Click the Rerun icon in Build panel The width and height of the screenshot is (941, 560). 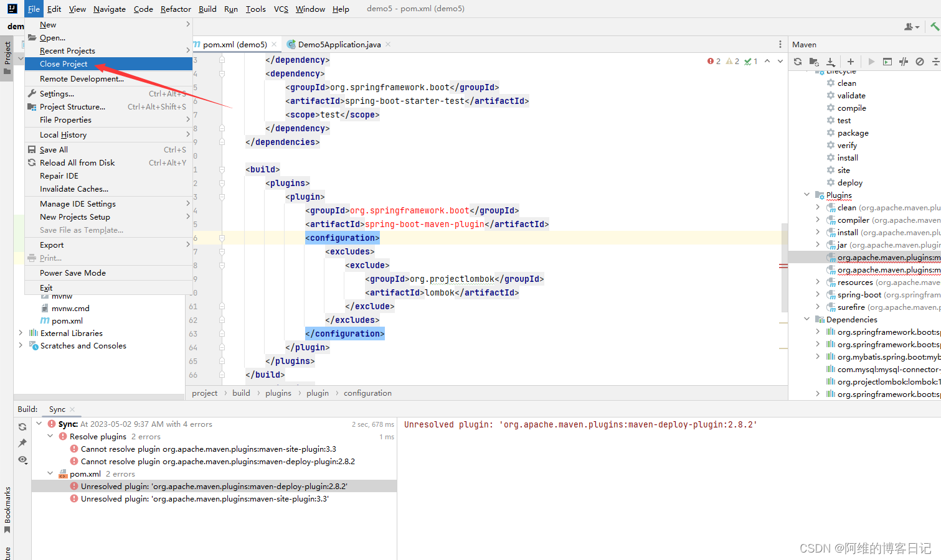pos(22,426)
